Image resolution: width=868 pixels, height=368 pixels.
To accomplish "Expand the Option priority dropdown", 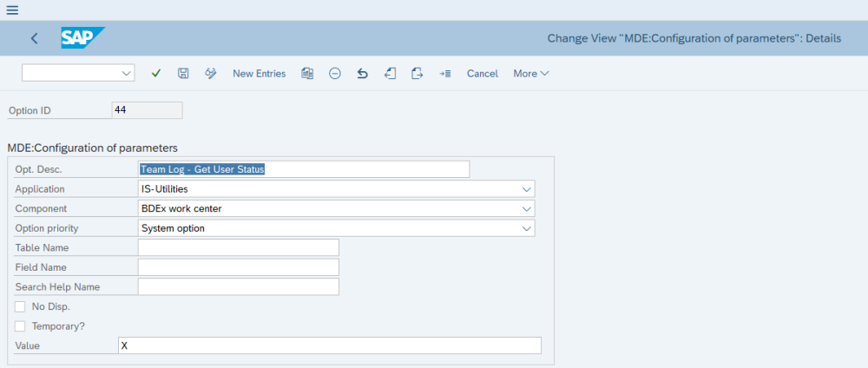I will tap(527, 228).
